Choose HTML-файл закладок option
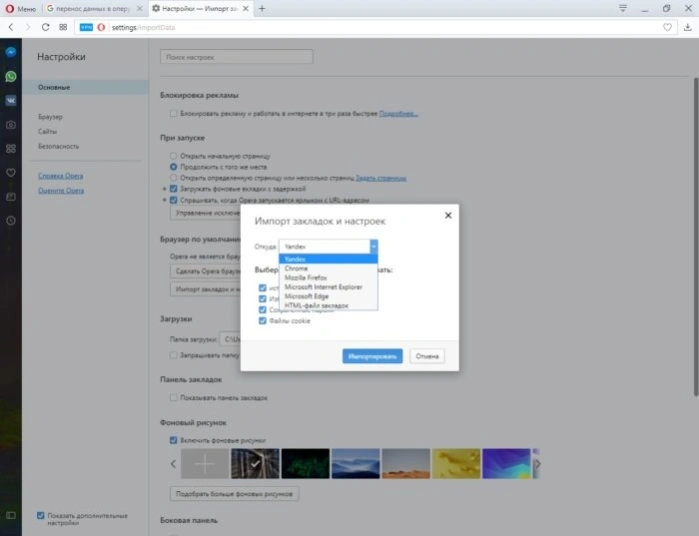 328,305
